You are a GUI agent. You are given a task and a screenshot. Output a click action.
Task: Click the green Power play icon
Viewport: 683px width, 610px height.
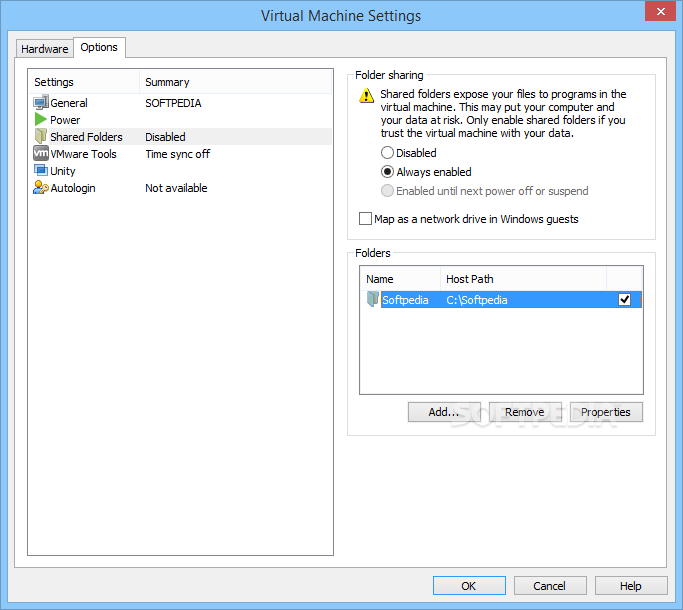tap(41, 119)
